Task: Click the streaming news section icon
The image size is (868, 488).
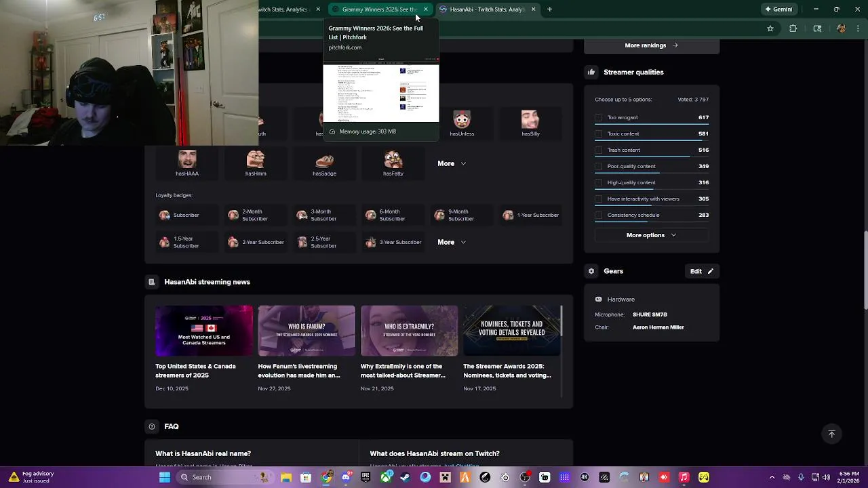Action: point(152,282)
